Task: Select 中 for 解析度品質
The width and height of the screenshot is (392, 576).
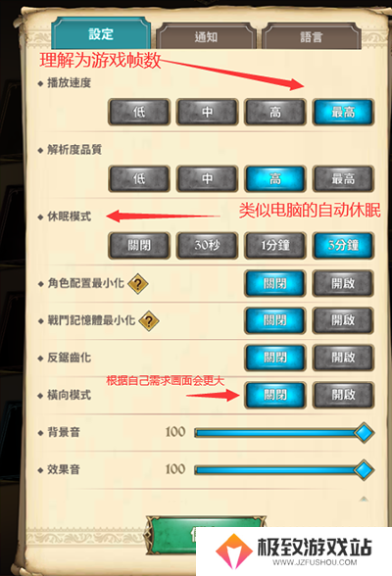Action: tap(207, 179)
